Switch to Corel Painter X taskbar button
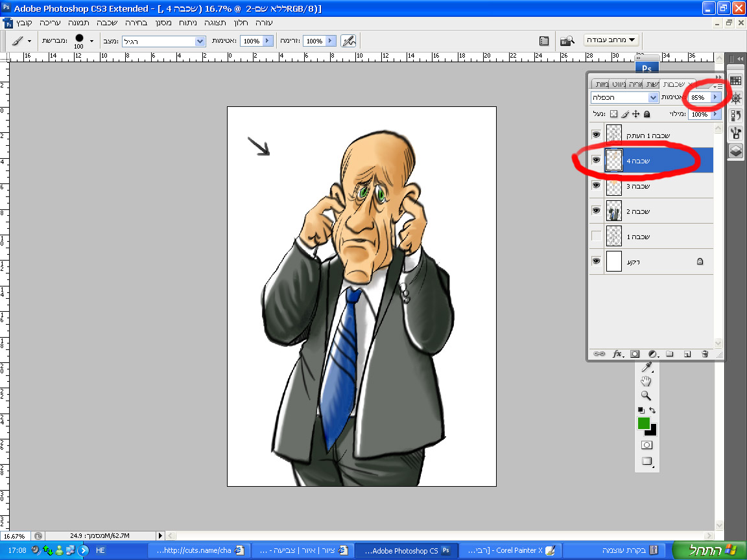The width and height of the screenshot is (747, 560). (510, 550)
